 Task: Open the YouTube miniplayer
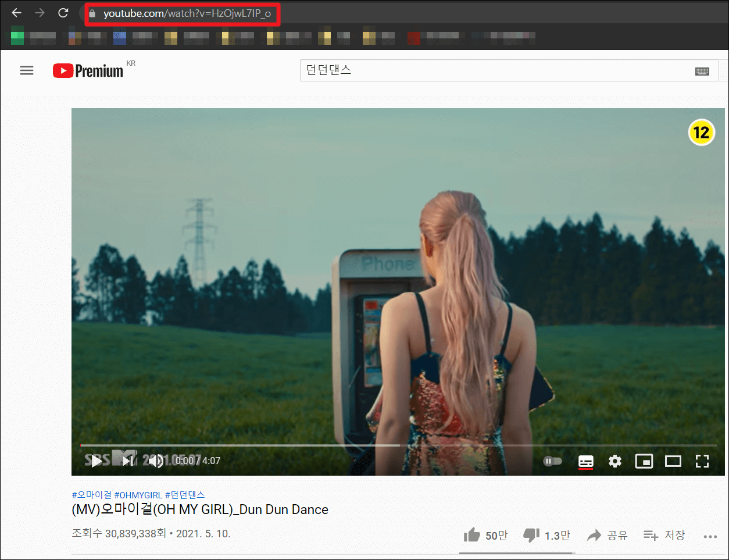(x=644, y=461)
